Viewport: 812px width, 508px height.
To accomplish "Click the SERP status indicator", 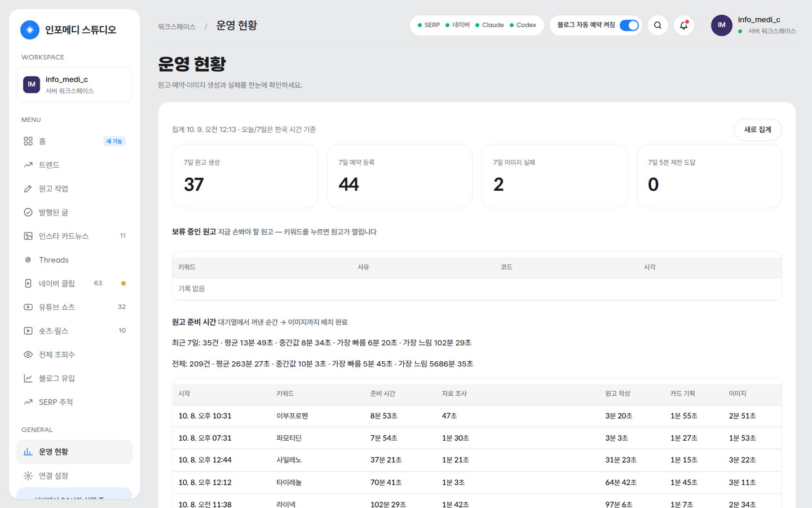I will pos(429,25).
